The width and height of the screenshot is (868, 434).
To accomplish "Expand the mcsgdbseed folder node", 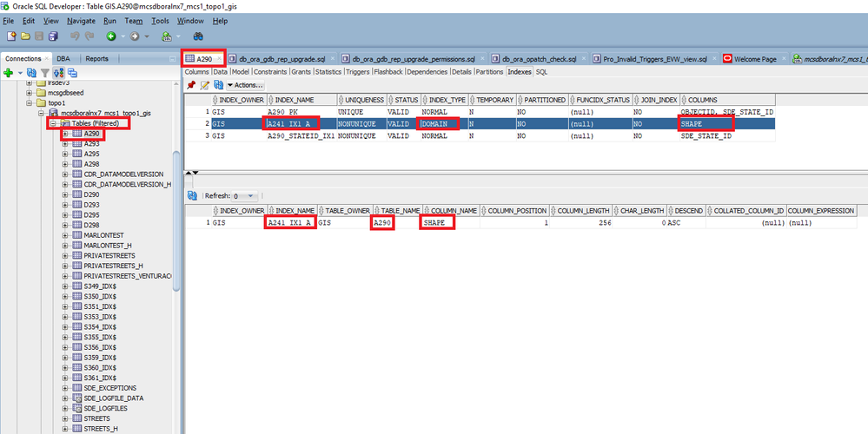I will (30, 93).
